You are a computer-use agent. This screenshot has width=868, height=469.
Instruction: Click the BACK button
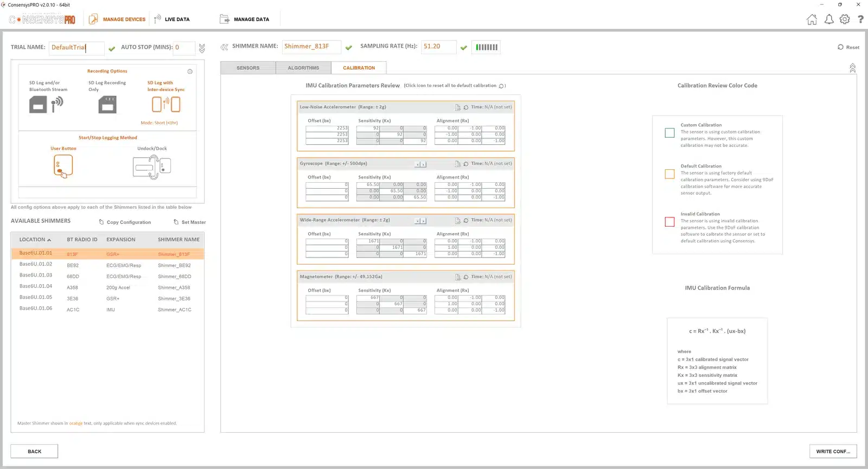click(x=34, y=451)
